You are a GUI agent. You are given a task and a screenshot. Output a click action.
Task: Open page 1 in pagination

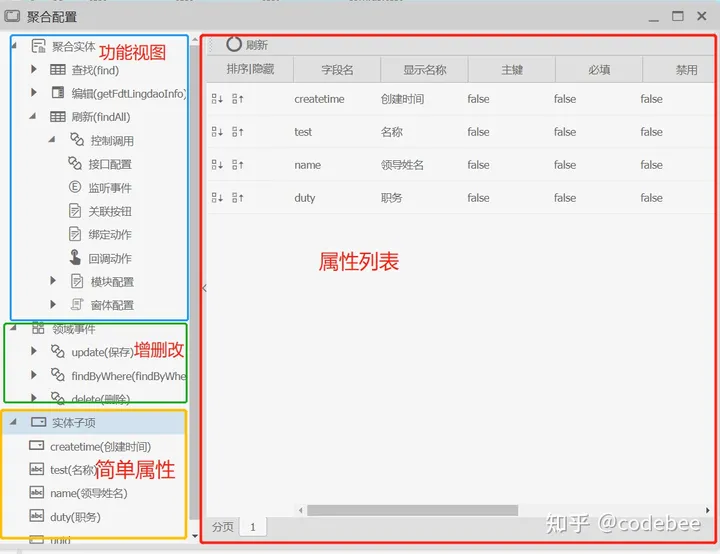[253, 526]
